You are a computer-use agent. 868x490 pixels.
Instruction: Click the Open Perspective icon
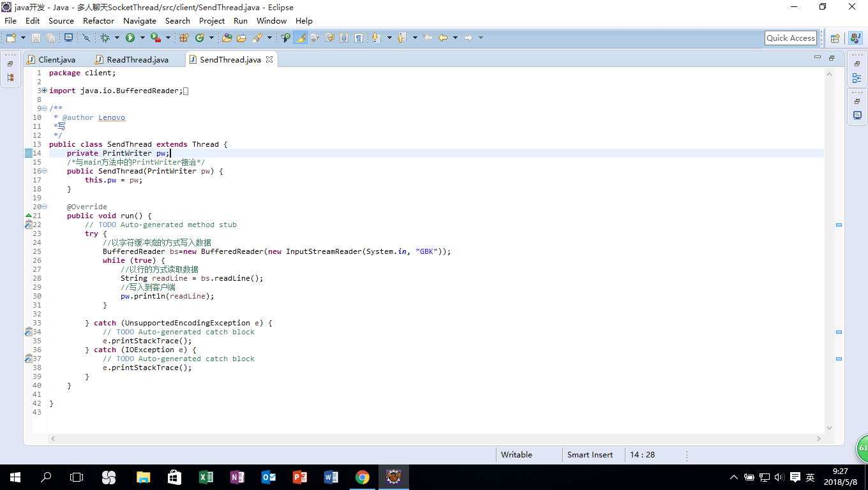[x=835, y=38]
